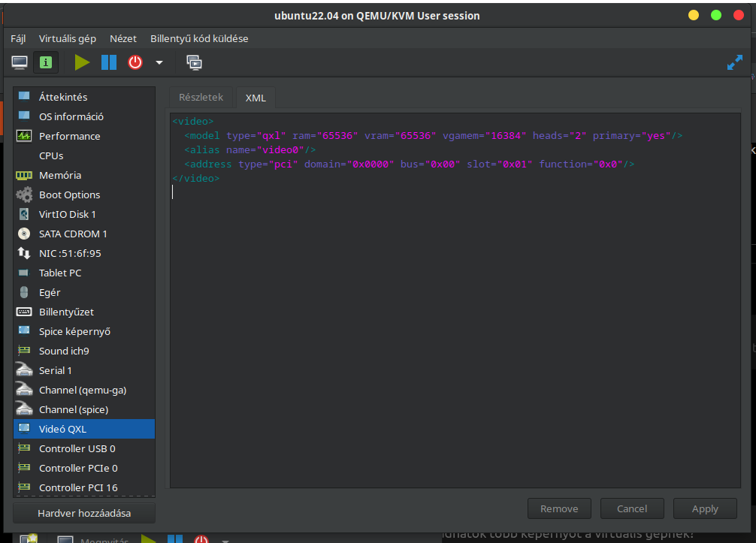Open the Nézet menu

123,38
